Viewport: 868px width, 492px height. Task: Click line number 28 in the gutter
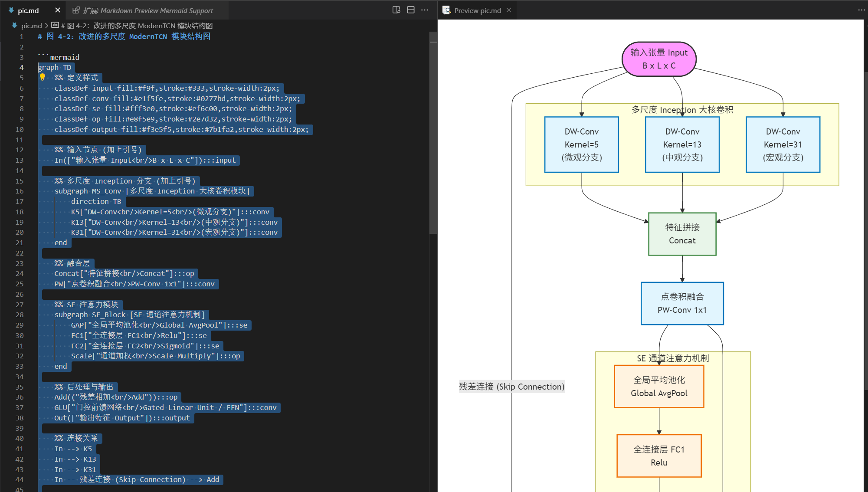(x=20, y=315)
